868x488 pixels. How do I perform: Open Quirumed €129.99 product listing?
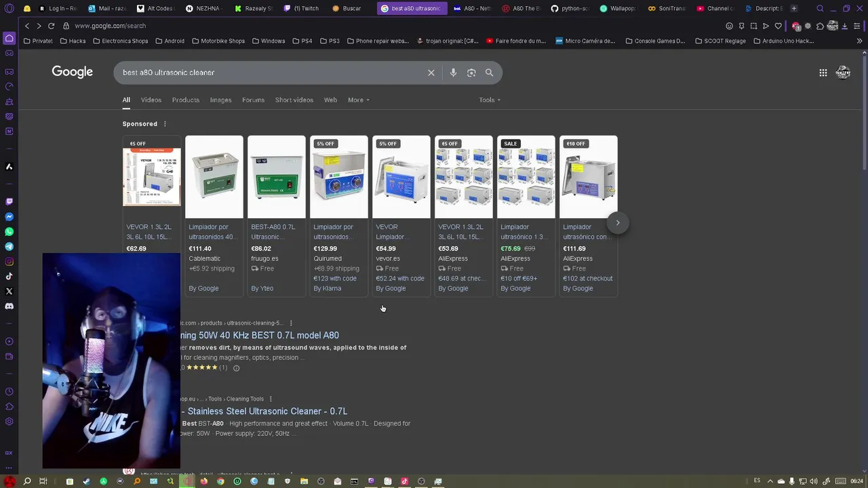point(338,216)
